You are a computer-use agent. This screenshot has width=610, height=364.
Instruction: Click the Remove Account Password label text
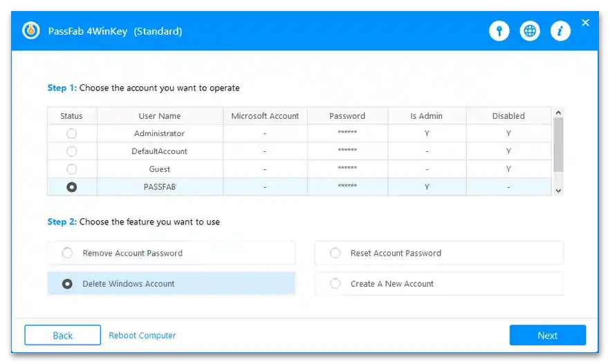point(133,253)
